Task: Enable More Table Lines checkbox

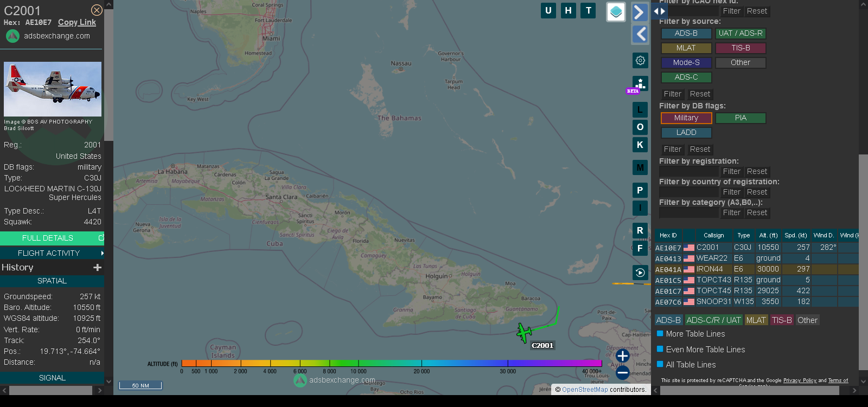Action: pos(660,334)
